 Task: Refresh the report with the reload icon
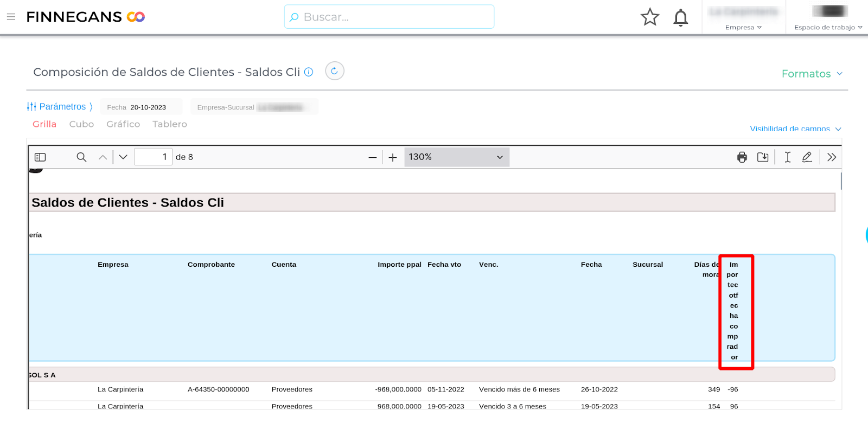tap(334, 71)
